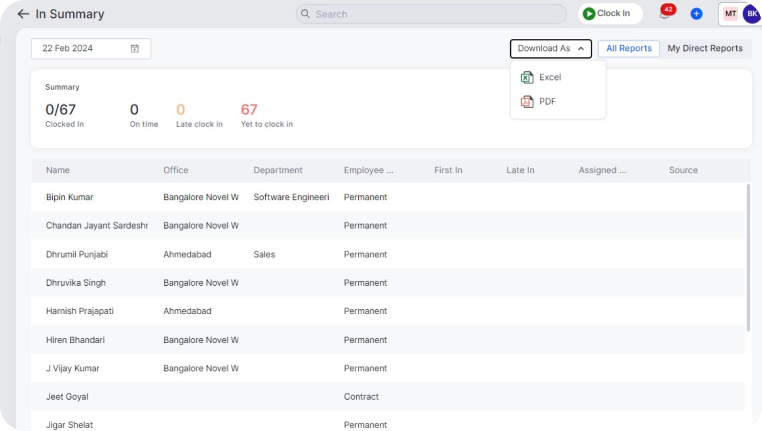Click Bangalore Novel W office for Bipin Kumar
Screen dimensions: 762x431
pos(201,197)
